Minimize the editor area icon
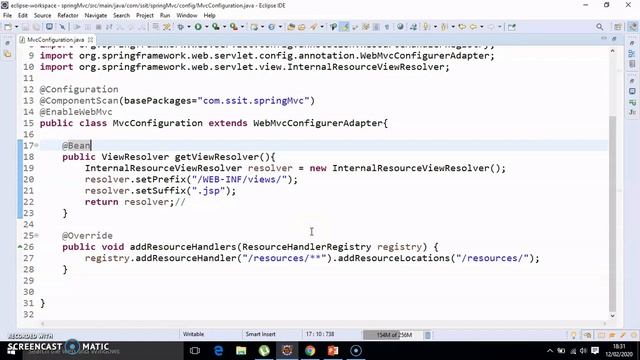 pos(604,38)
